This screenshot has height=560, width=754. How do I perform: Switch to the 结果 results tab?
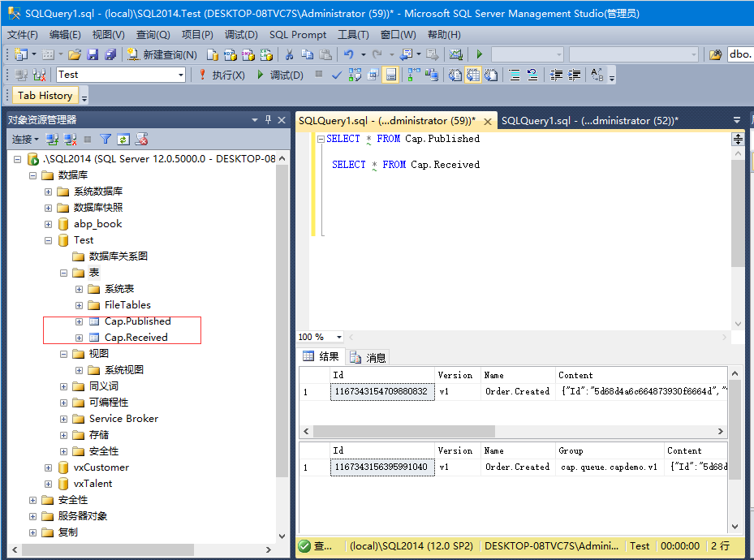click(x=321, y=356)
